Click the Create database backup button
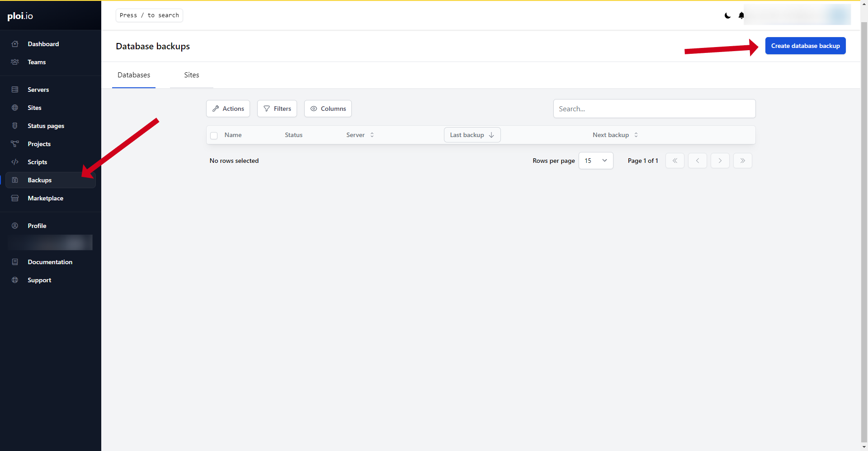Viewport: 868px width, 451px height. pos(805,46)
